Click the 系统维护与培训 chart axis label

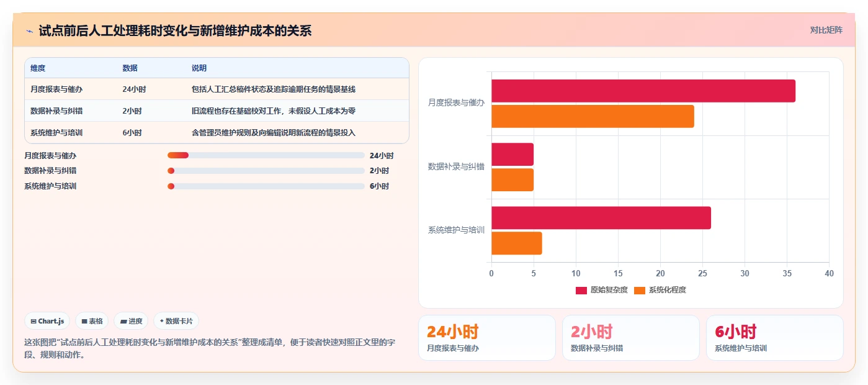(456, 230)
